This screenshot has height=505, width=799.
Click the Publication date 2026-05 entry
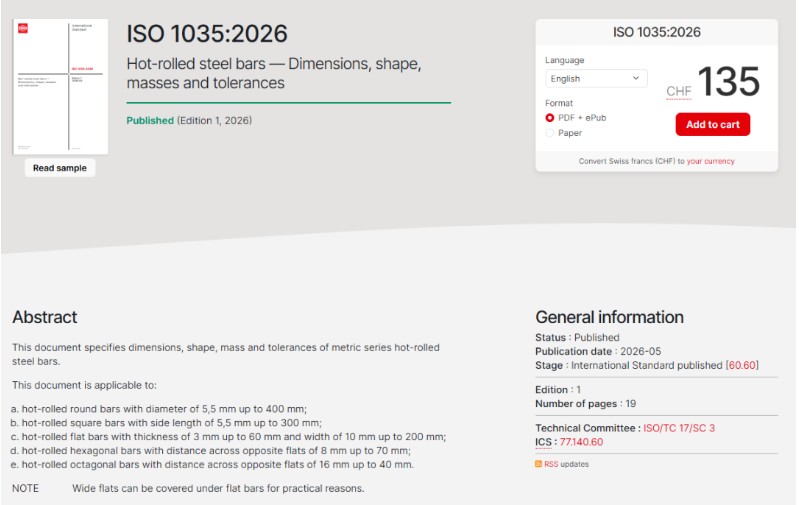click(598, 352)
